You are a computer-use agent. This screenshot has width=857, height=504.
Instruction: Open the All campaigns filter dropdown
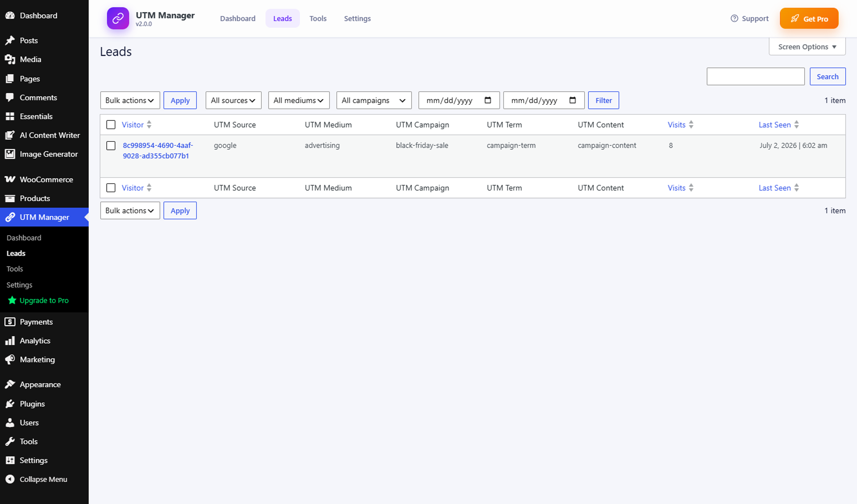tap(374, 100)
